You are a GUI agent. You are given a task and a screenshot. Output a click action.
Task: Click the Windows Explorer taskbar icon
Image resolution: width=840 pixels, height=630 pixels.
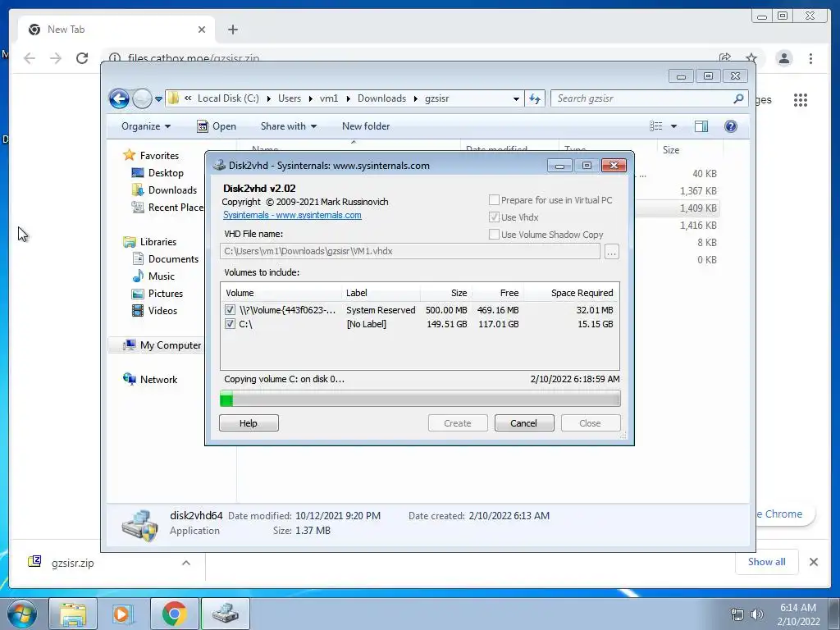point(73,614)
